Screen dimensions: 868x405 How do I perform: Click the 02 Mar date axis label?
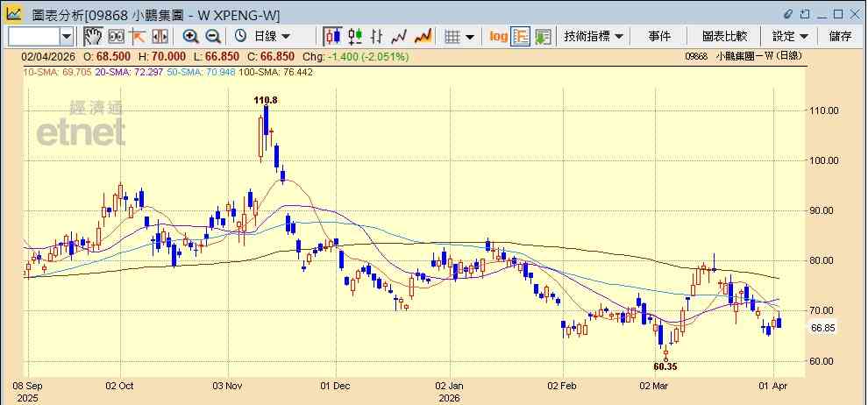click(x=655, y=386)
